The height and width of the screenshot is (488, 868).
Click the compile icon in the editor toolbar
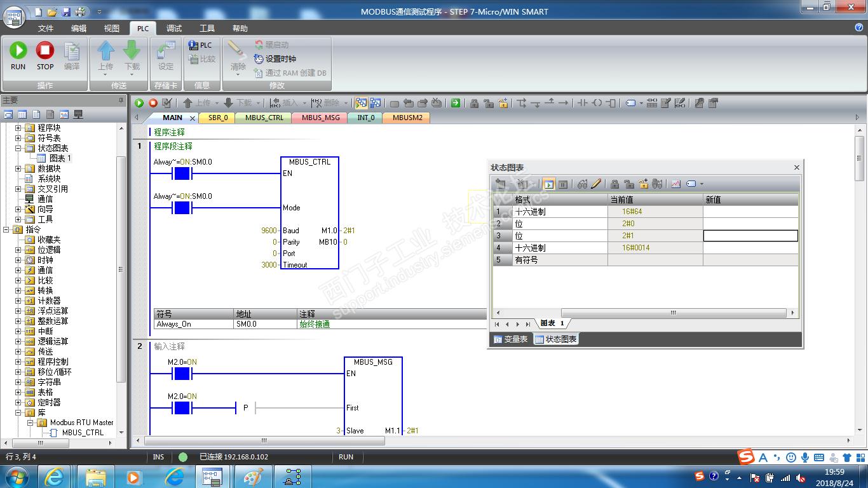tap(167, 103)
